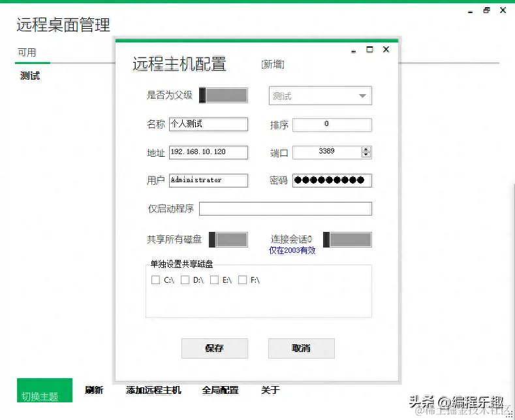Screen dimensions: 515x420
Task: Click 添加远程主机 in the bottom bar
Action: tap(153, 390)
